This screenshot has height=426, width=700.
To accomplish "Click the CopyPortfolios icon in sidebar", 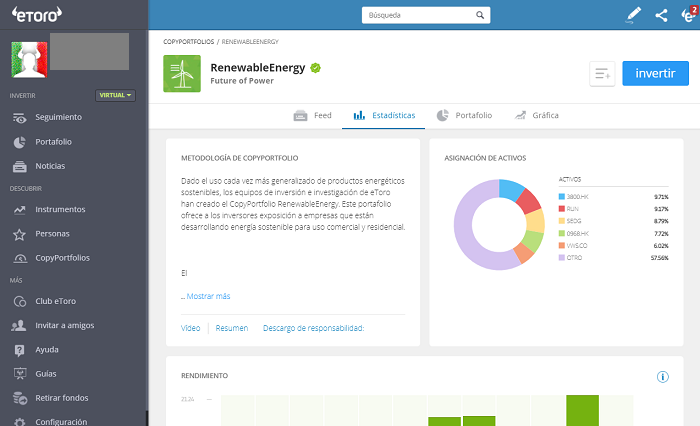I will point(20,258).
